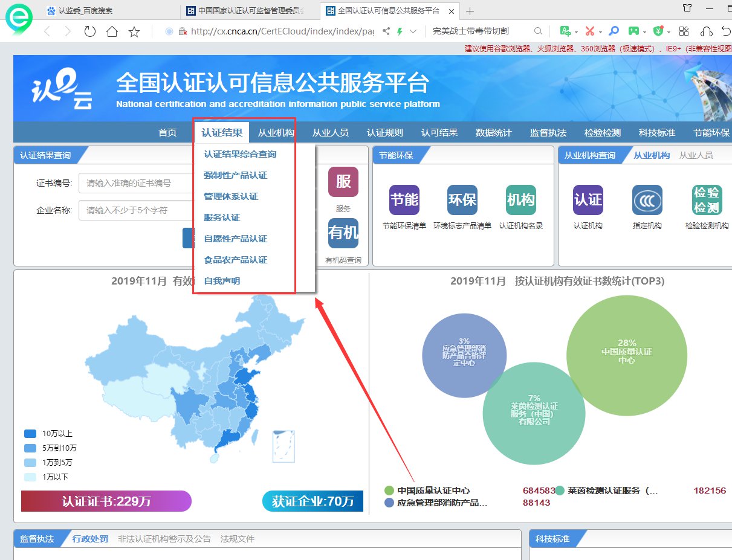
Task: Switch to the 从业人员 tab in the query panel
Action: pyautogui.click(x=696, y=155)
